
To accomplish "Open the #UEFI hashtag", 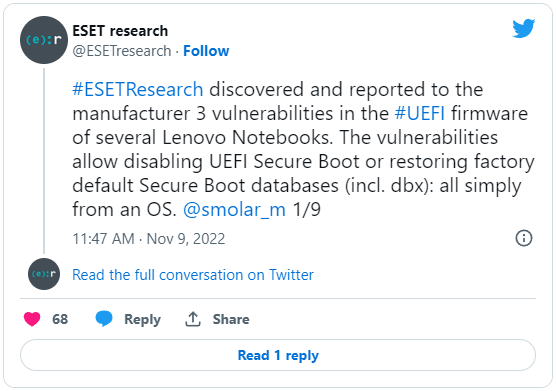I will [420, 113].
